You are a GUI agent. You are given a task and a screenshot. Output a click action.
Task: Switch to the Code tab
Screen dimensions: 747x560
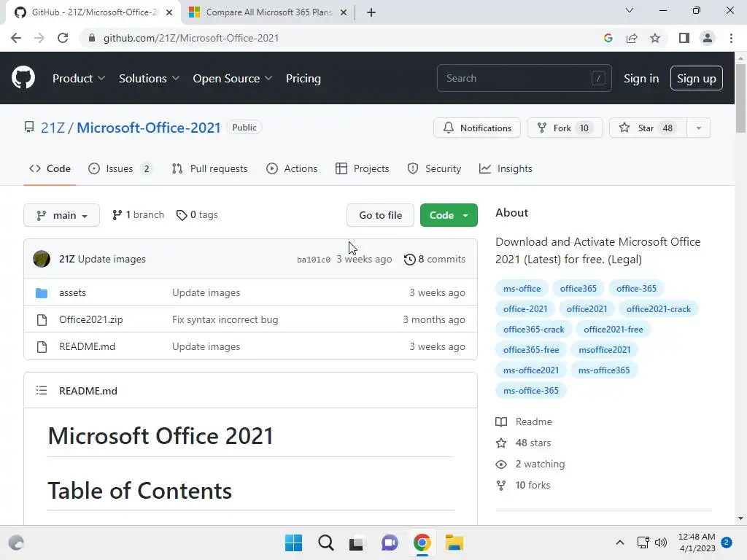50,168
